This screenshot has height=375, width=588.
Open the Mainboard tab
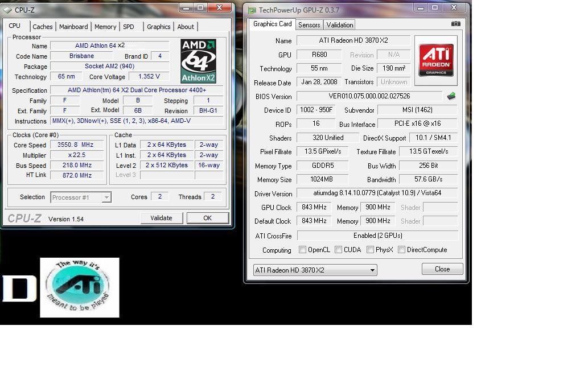tap(73, 27)
